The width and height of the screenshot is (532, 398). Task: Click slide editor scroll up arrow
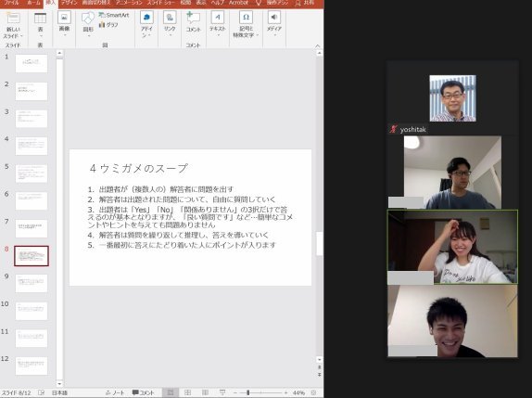point(319,53)
